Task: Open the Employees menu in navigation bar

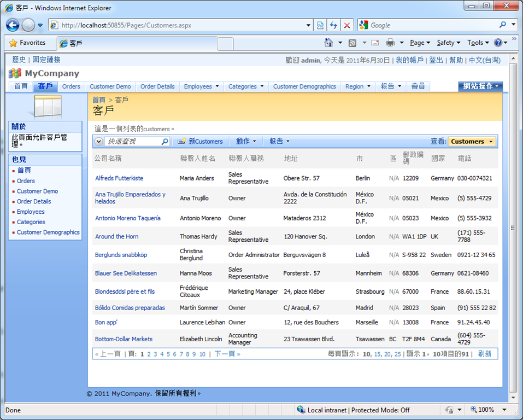Action: [202, 86]
